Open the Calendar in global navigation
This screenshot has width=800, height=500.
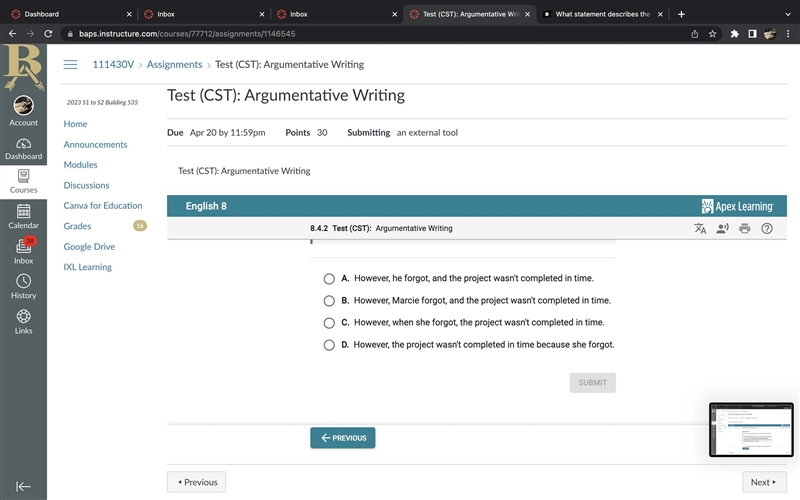(23, 216)
